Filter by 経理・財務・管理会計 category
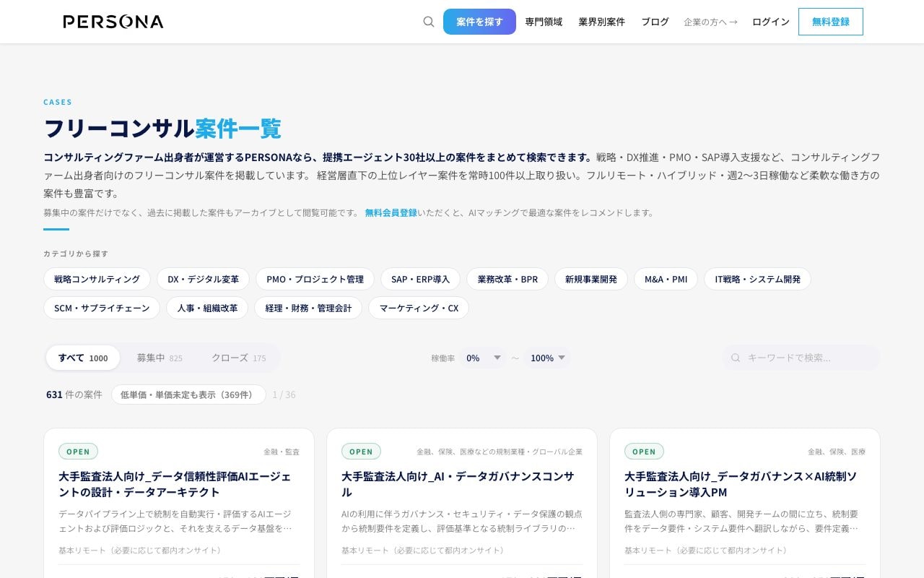Screen dimensions: 924x578 tap(308, 308)
